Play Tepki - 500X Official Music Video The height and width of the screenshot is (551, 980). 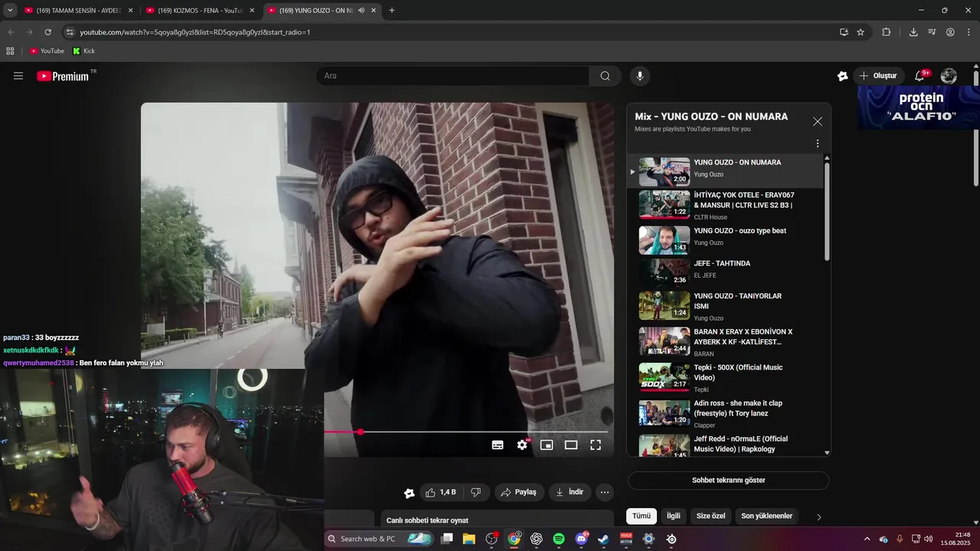pos(726,377)
